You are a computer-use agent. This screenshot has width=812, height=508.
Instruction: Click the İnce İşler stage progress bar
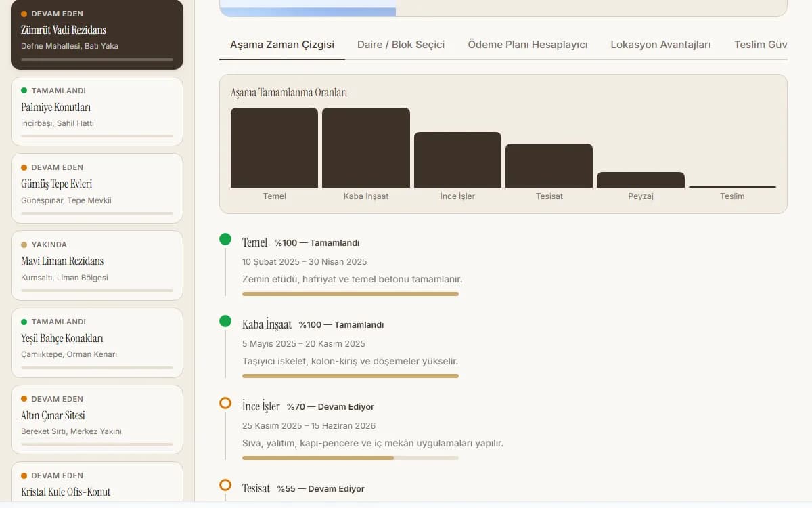(351, 458)
